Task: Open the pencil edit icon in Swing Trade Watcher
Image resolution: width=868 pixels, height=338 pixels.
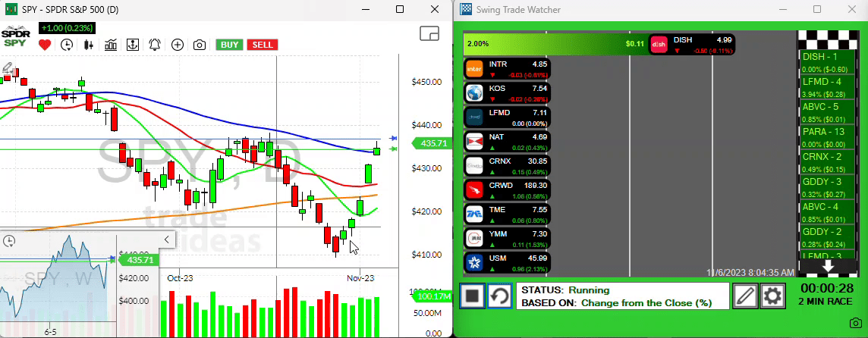Action: (745, 296)
